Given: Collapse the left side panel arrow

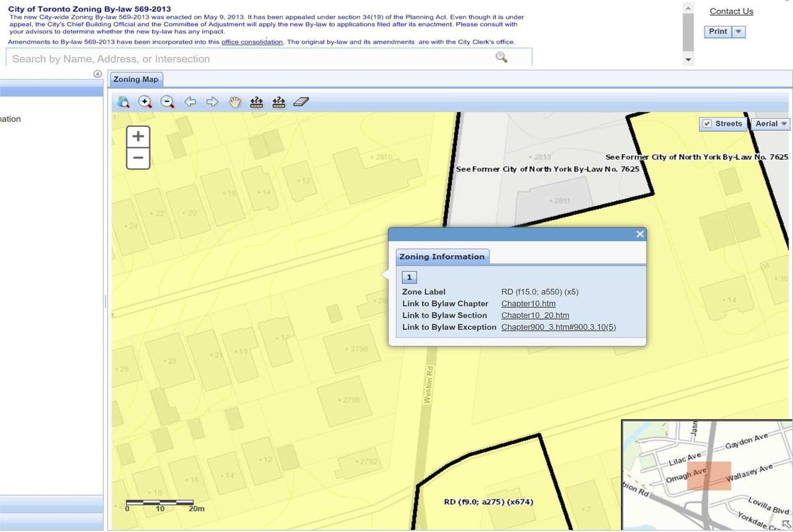Looking at the screenshot, I should coord(98,74).
